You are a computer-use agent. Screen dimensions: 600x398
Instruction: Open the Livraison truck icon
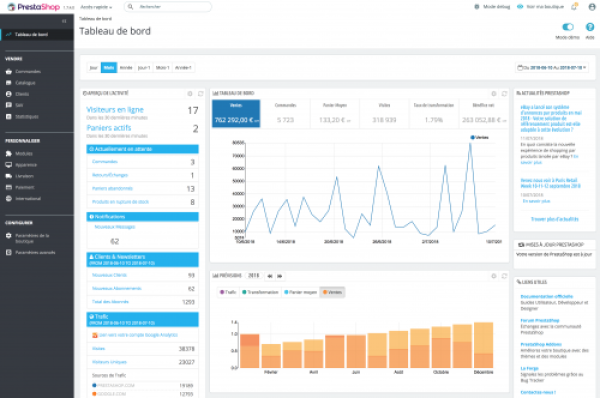pyautogui.click(x=9, y=176)
